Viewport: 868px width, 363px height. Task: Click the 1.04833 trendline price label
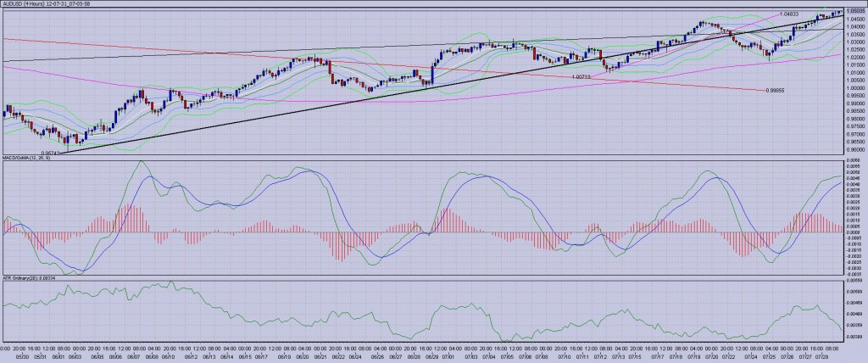click(788, 15)
